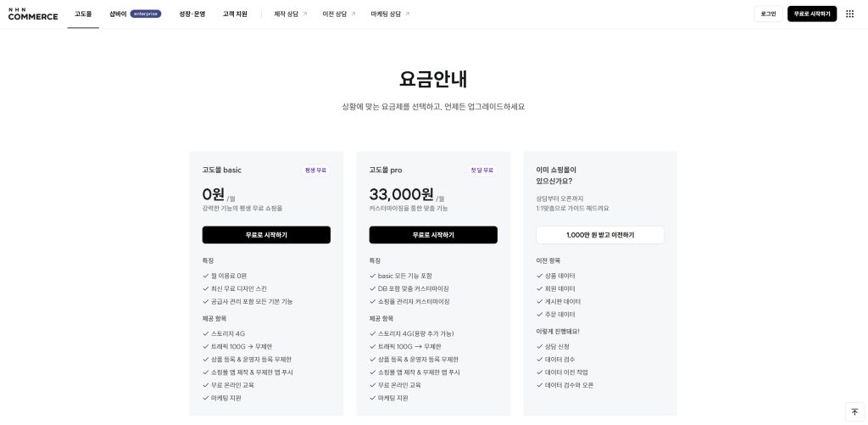Start free with 고도몰 pro plan button

pyautogui.click(x=433, y=235)
